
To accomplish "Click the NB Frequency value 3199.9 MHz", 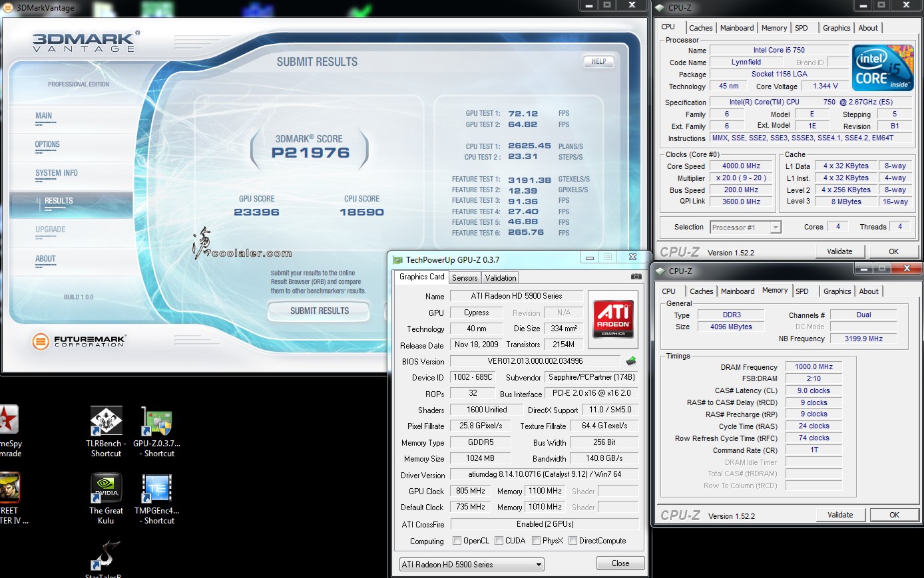I will click(x=863, y=339).
